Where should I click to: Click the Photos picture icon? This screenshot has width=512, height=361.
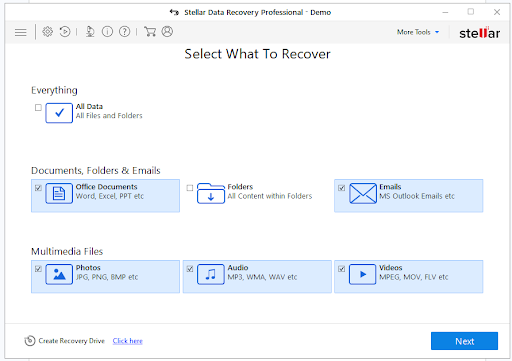click(59, 274)
